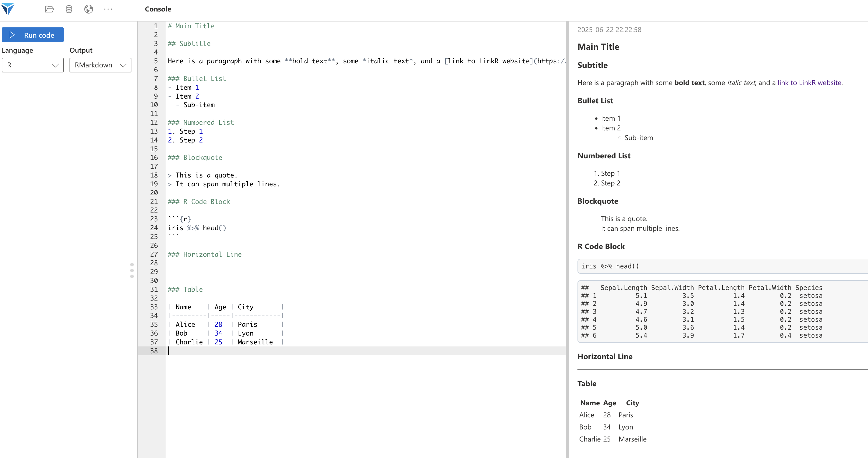Click '### Table' heading in editor
Image resolution: width=868 pixels, height=458 pixels.
tap(185, 289)
